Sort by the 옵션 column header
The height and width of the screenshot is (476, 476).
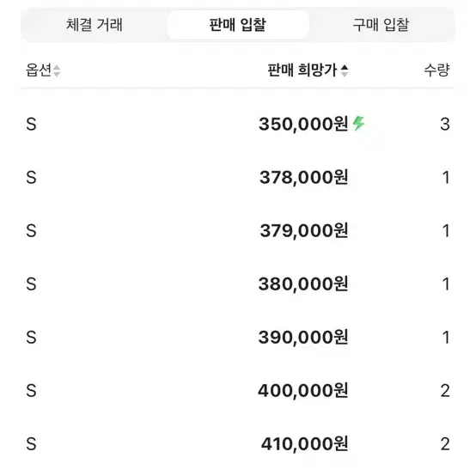pyautogui.click(x=39, y=70)
